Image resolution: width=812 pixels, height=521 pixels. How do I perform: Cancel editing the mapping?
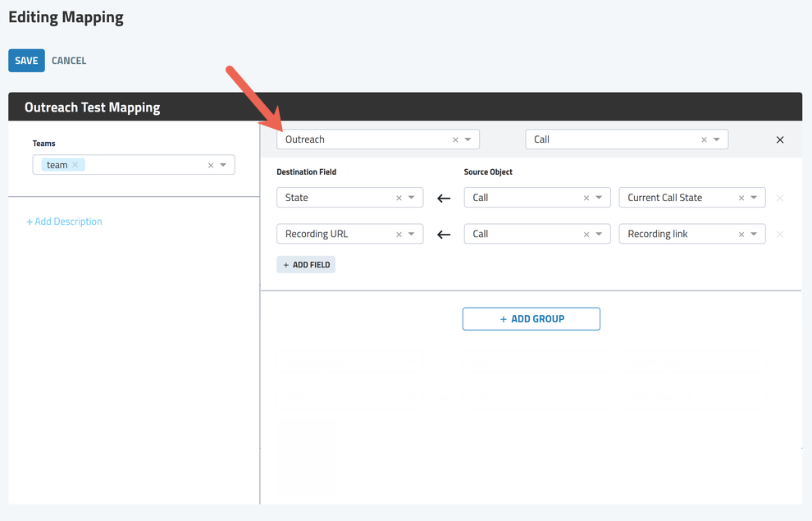[x=69, y=61]
